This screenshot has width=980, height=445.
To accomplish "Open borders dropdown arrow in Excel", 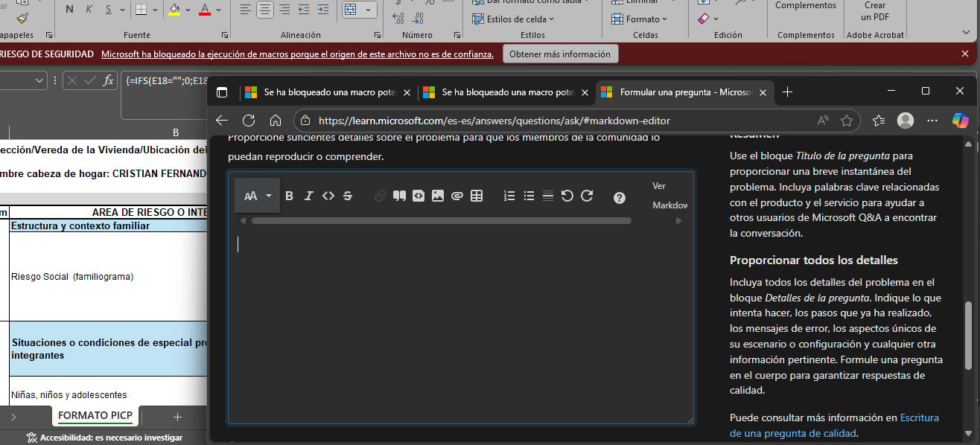I will (155, 10).
